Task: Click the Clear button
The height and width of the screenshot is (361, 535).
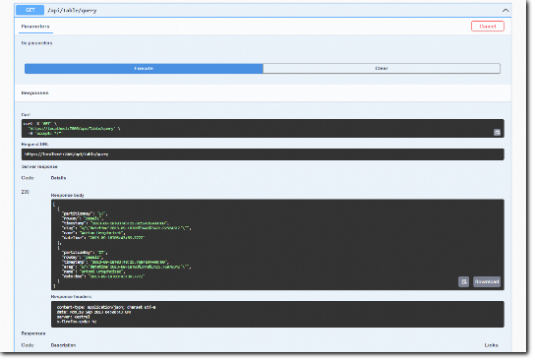Action: click(x=383, y=69)
